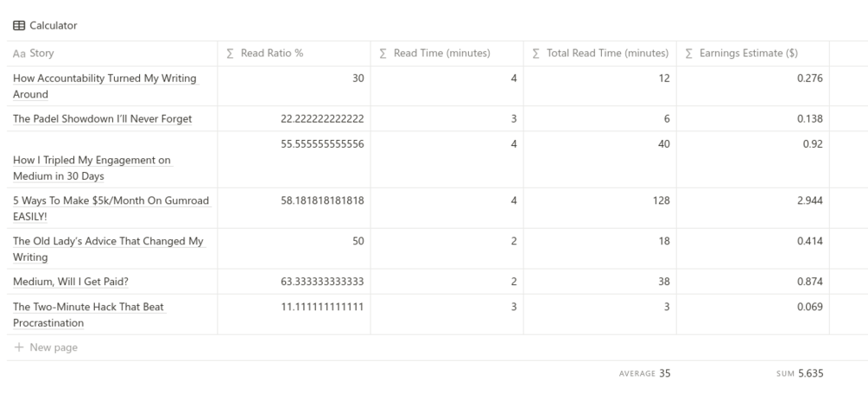The image size is (868, 419).
Task: Open 'The Padel Showdown I'll Never Forget' page
Action: coord(102,118)
